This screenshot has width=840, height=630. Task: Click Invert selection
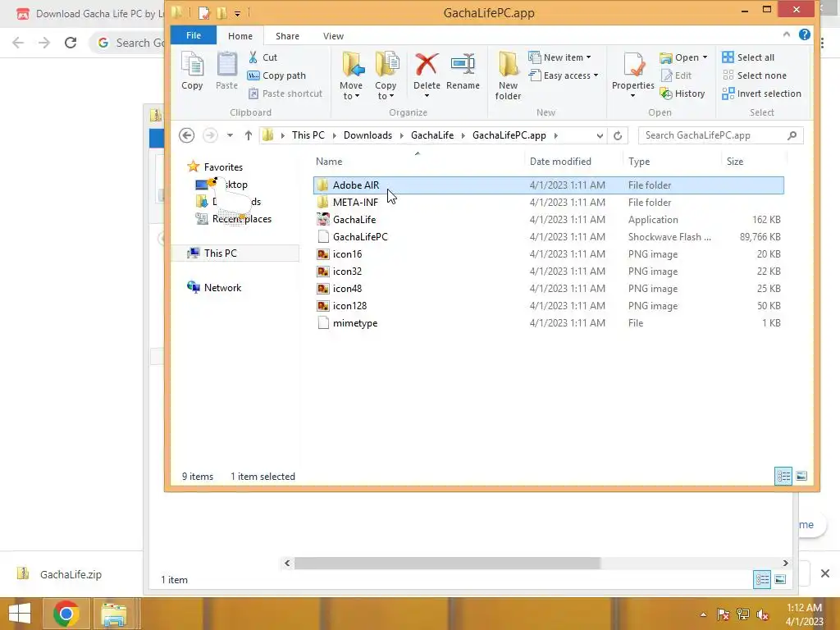pyautogui.click(x=761, y=94)
